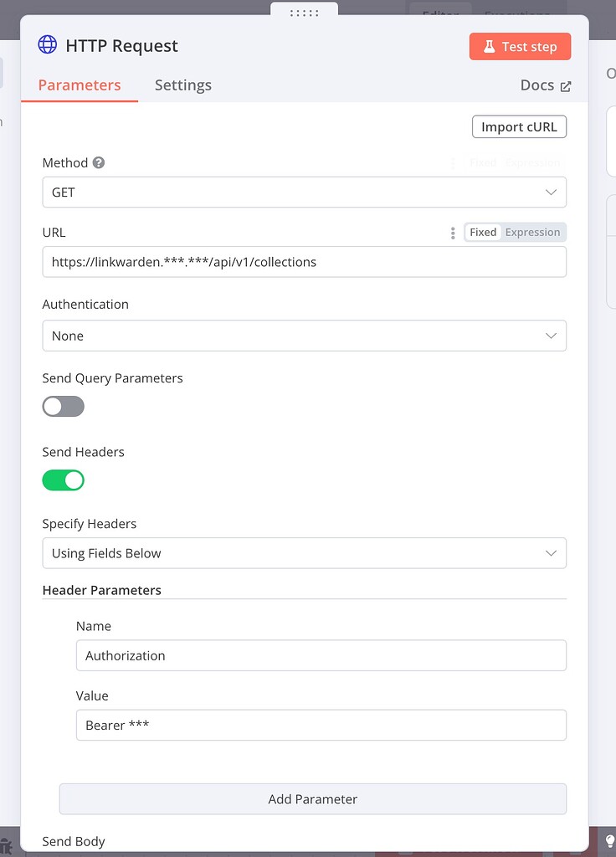Click the external link icon beside Docs
This screenshot has width=616, height=857.
click(565, 85)
